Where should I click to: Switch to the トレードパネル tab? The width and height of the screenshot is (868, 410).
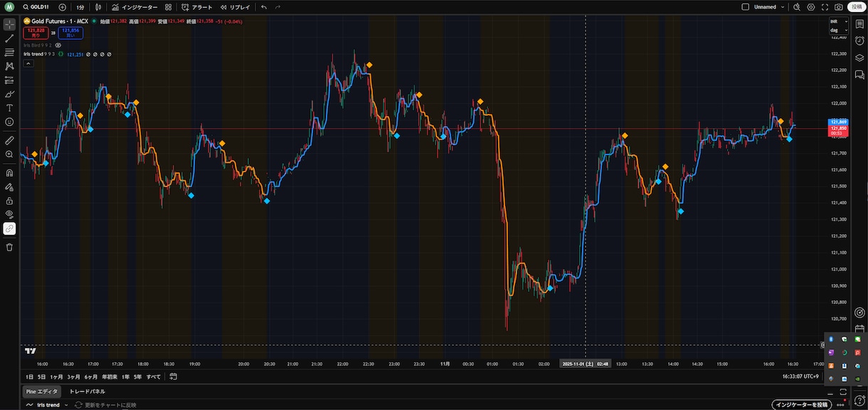87,391
